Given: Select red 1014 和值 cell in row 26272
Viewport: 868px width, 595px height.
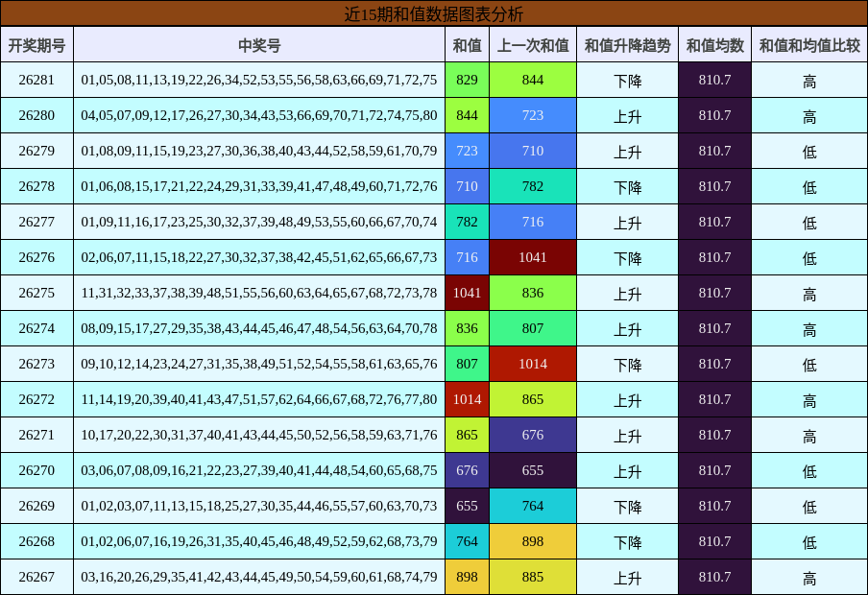Looking at the screenshot, I should click(468, 399).
